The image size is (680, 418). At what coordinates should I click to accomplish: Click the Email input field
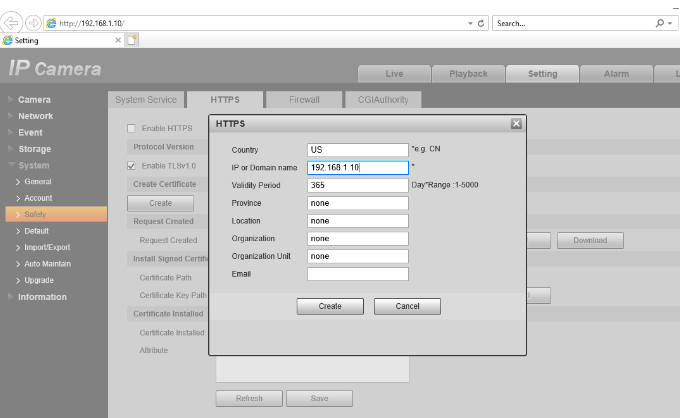[358, 274]
